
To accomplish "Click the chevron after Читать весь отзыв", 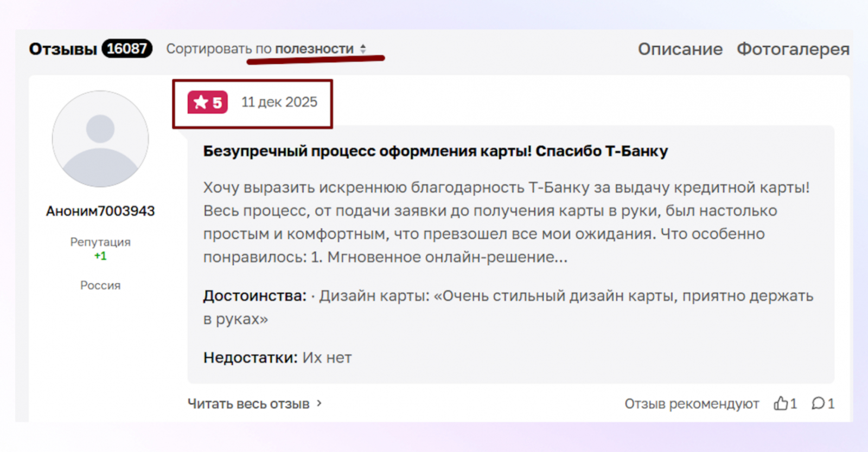I will 320,403.
